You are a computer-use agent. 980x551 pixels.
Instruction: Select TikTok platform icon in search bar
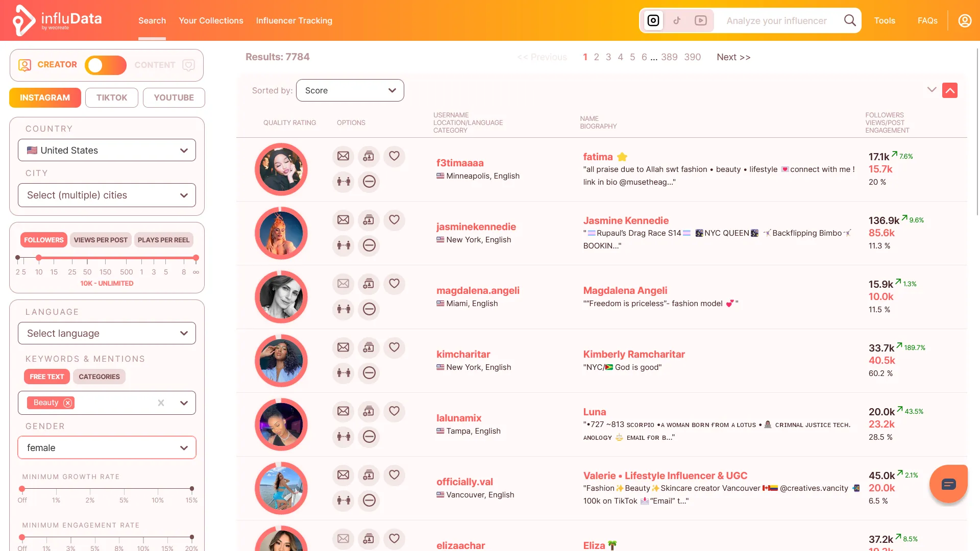pyautogui.click(x=677, y=20)
